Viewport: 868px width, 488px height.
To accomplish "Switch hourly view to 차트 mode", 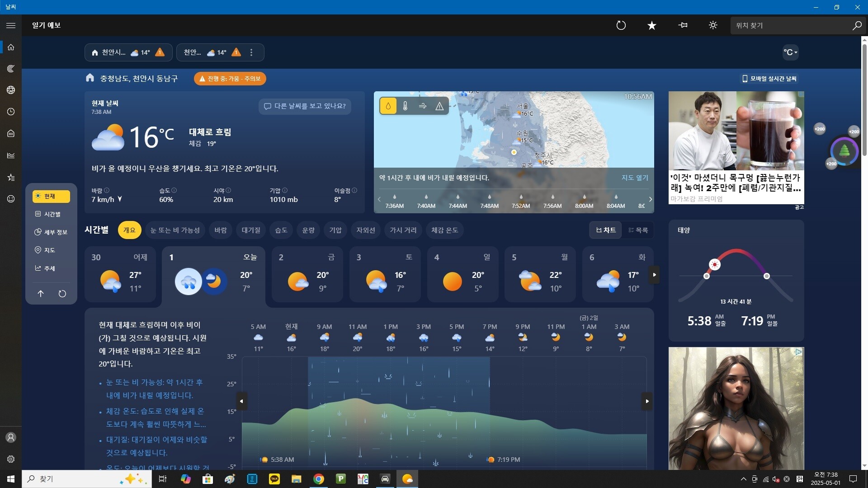I will [606, 230].
